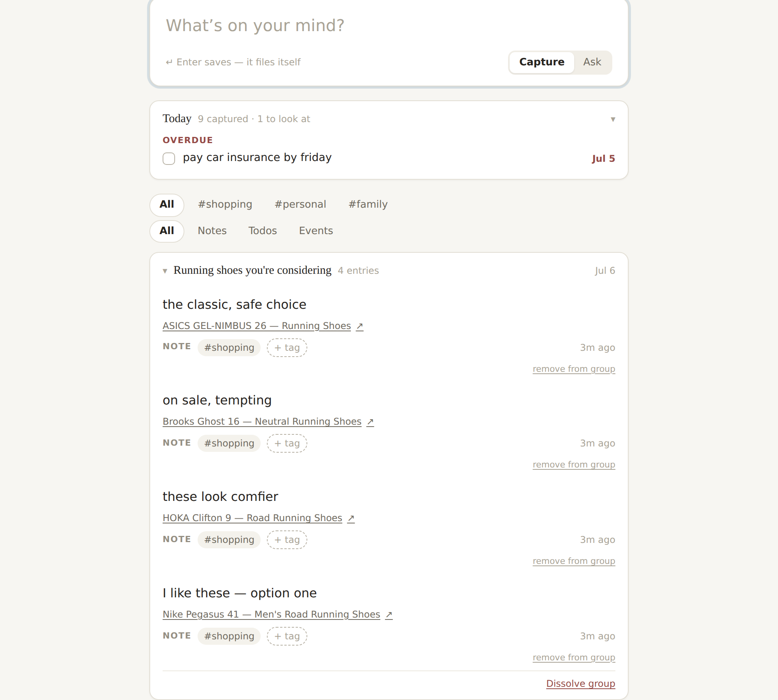Collapse Running shoes you're considering group
This screenshot has width=778, height=700.
coord(165,271)
